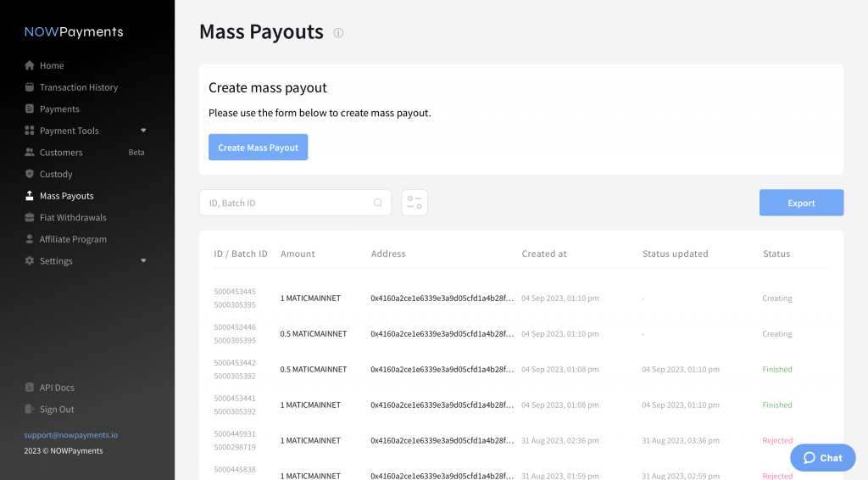Open the Payments page
The width and height of the screenshot is (868, 480).
[x=59, y=109]
